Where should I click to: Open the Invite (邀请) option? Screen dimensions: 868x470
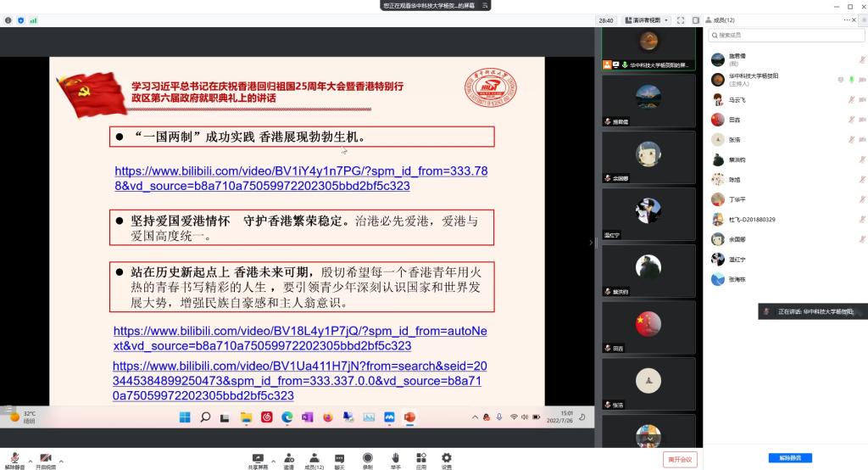click(x=288, y=459)
